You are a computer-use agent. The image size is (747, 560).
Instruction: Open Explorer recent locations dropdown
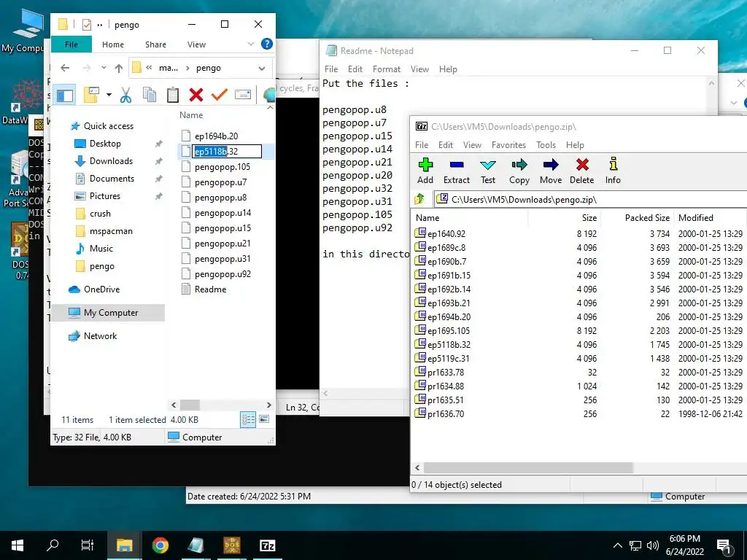[104, 68]
